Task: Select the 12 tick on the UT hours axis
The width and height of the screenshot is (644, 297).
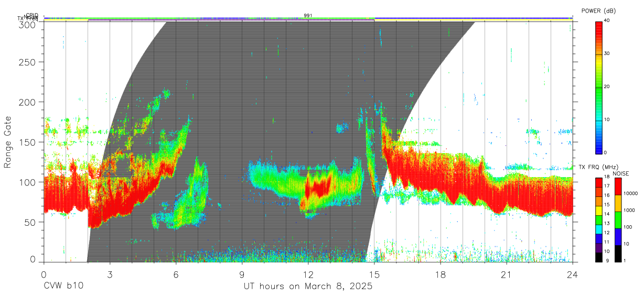Action: click(x=308, y=274)
